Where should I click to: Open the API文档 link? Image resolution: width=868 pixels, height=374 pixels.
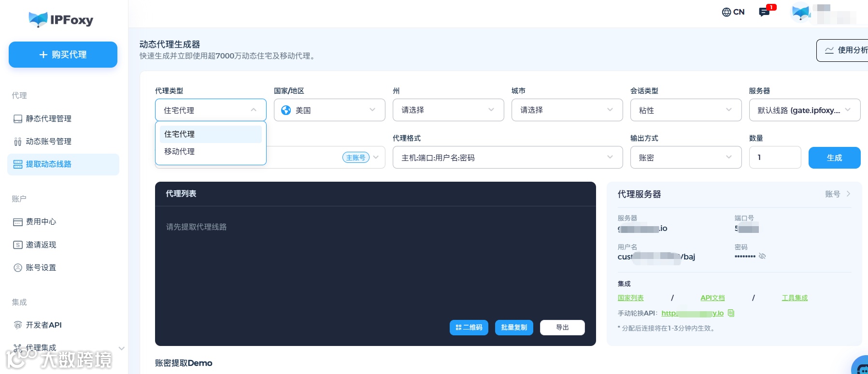[x=712, y=298]
